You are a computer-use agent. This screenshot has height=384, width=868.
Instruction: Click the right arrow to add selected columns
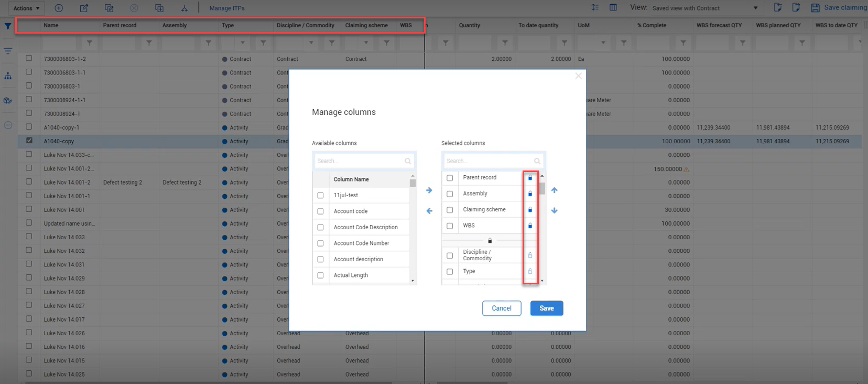[429, 190]
